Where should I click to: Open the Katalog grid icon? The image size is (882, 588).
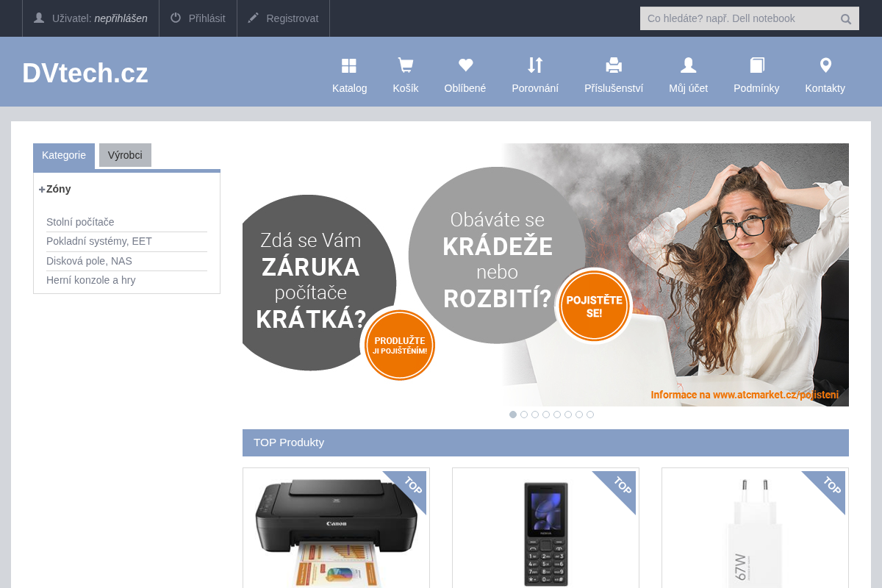pyautogui.click(x=349, y=65)
